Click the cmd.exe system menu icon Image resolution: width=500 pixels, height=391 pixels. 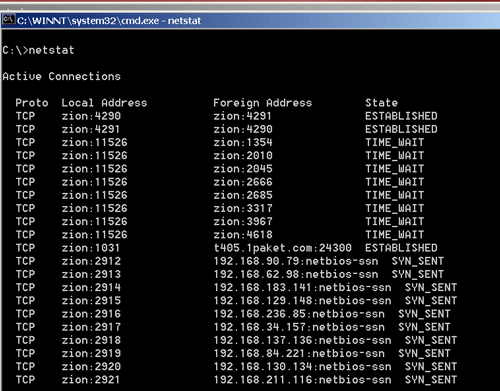click(x=8, y=20)
